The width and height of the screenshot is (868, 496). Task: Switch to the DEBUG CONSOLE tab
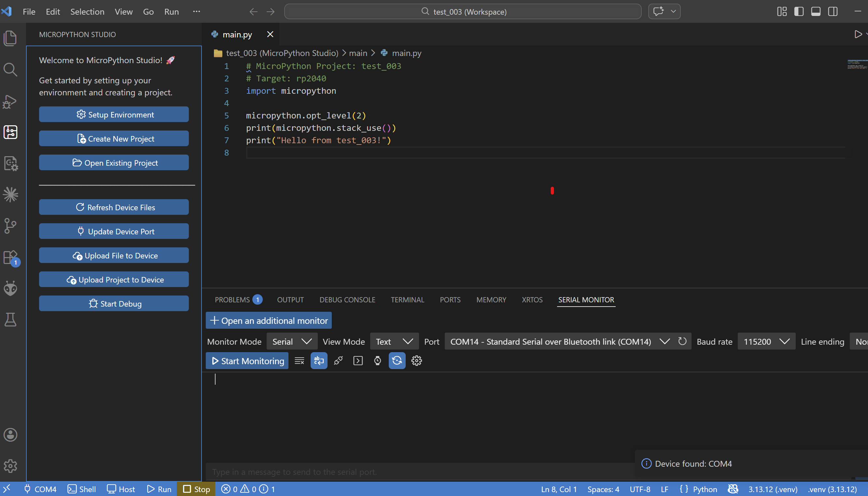(347, 299)
